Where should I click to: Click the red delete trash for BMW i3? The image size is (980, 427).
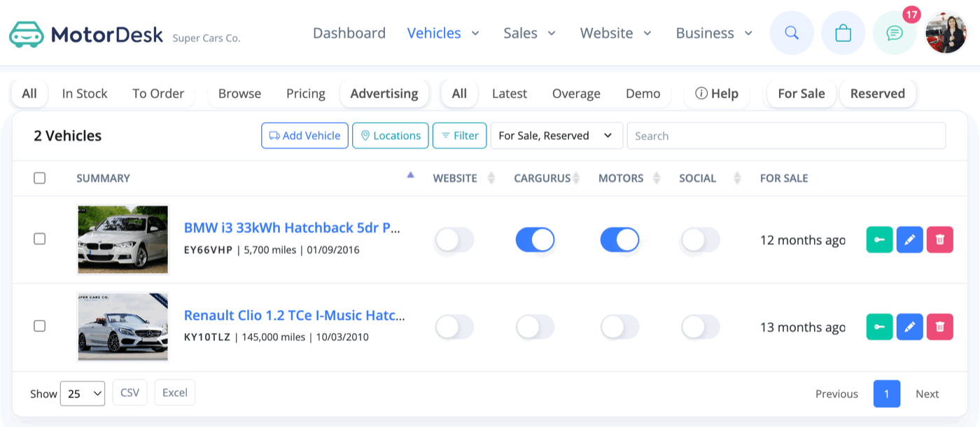point(940,239)
